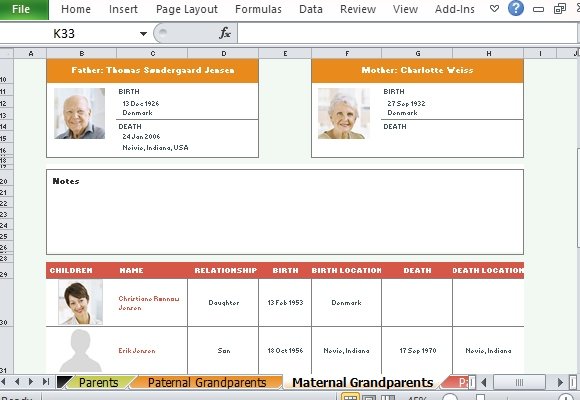Image resolution: width=580 pixels, height=400 pixels.
Task: Open the Excel Help question mark icon
Action: (516, 8)
